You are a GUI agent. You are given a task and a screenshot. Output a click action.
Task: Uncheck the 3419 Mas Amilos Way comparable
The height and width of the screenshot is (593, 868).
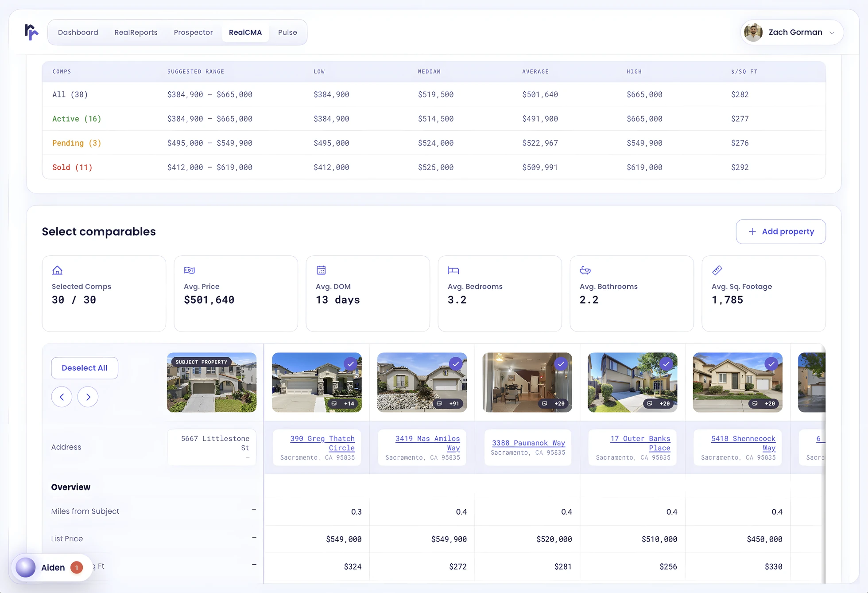[x=456, y=364]
